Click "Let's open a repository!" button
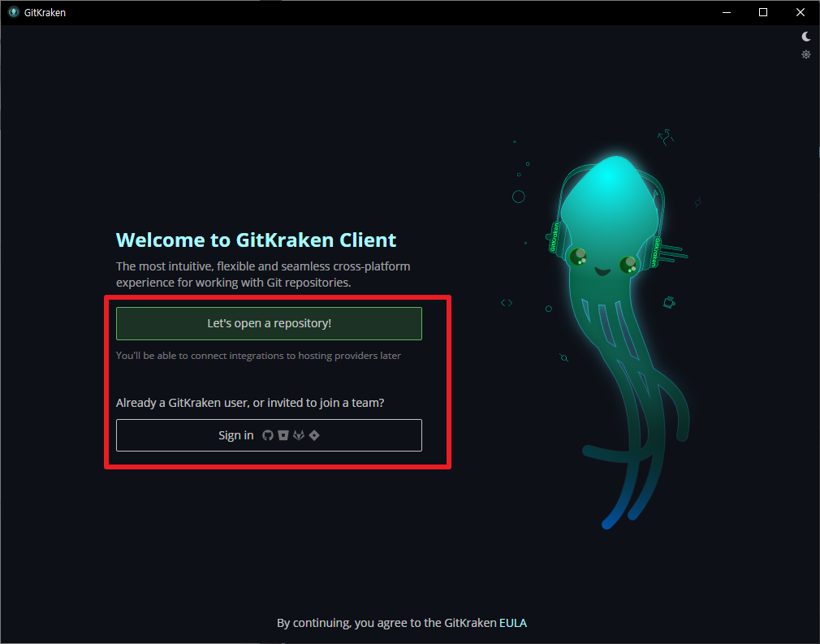 click(269, 323)
